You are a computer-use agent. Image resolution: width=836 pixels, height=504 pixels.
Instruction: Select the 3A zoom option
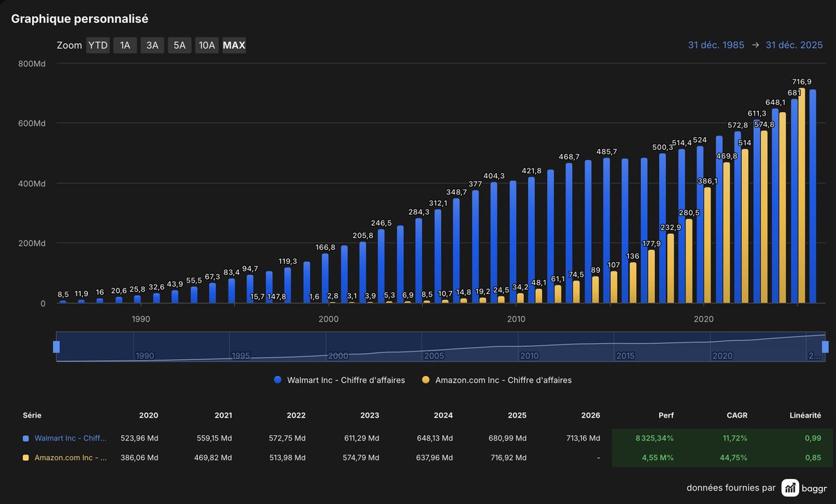pyautogui.click(x=152, y=45)
